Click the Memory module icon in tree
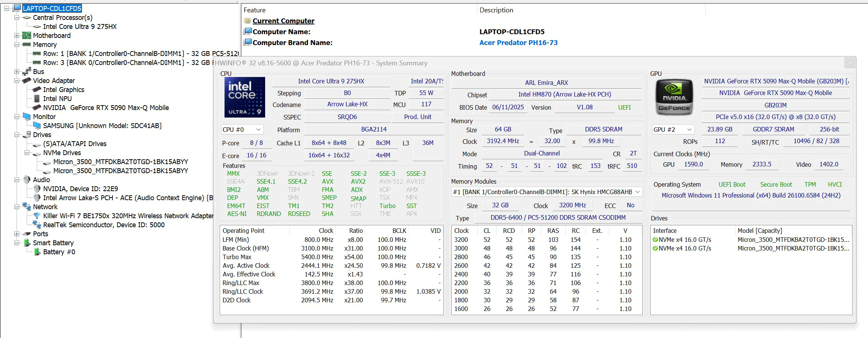This screenshot has height=338, width=868. pos(27,44)
